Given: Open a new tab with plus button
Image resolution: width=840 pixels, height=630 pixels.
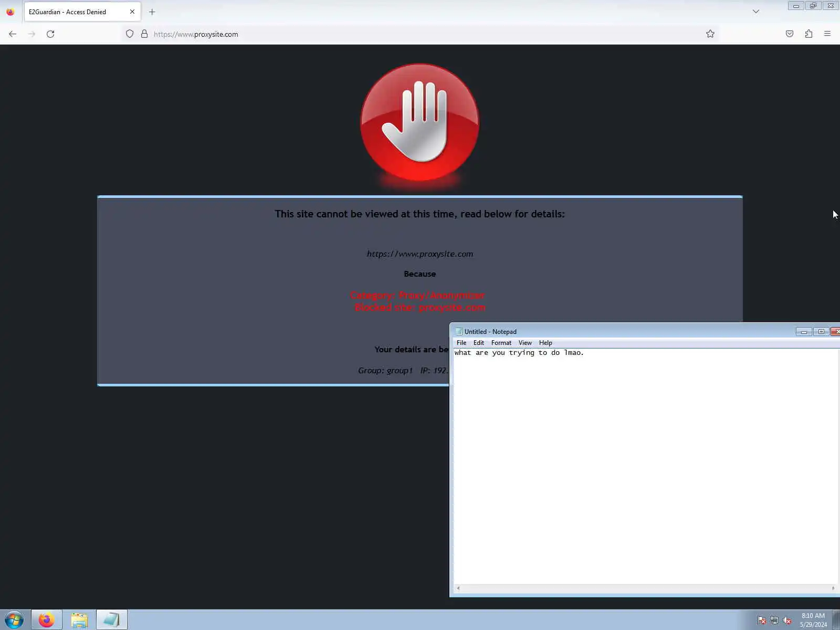Looking at the screenshot, I should coord(152,12).
